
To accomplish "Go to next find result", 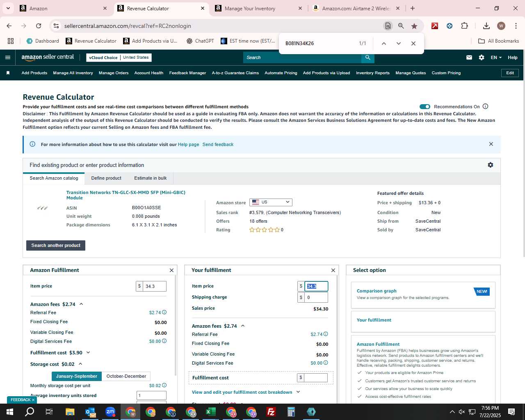I will point(399,43).
